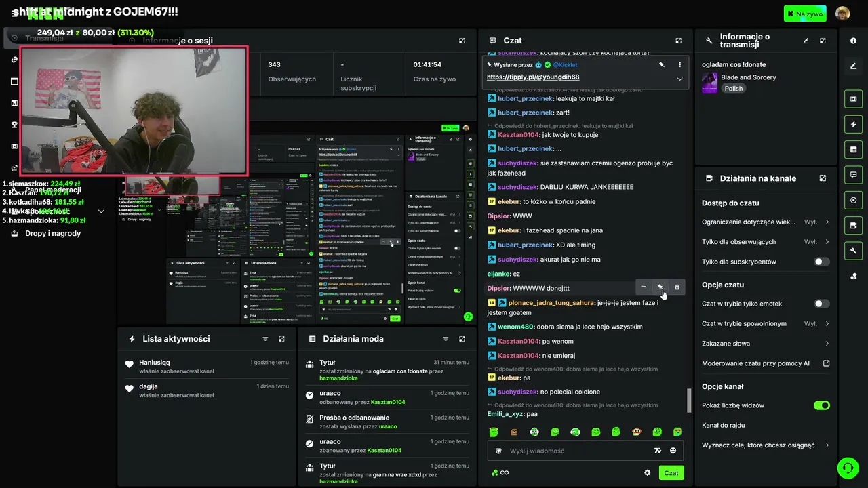The height and width of the screenshot is (488, 868).
Task: Select Haniusiqq in Lista aktywności
Action: point(155,363)
